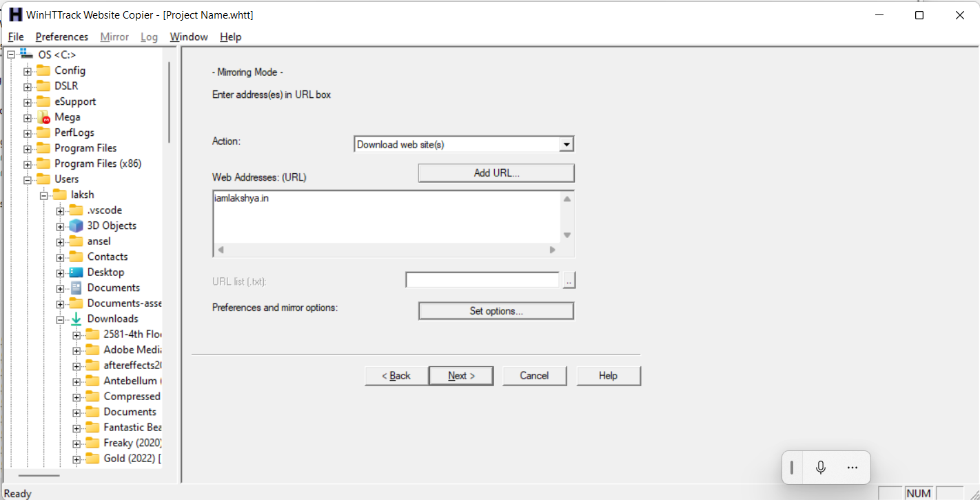The width and height of the screenshot is (980, 500).
Task: Click the Compressed folder icon
Action: click(x=92, y=397)
